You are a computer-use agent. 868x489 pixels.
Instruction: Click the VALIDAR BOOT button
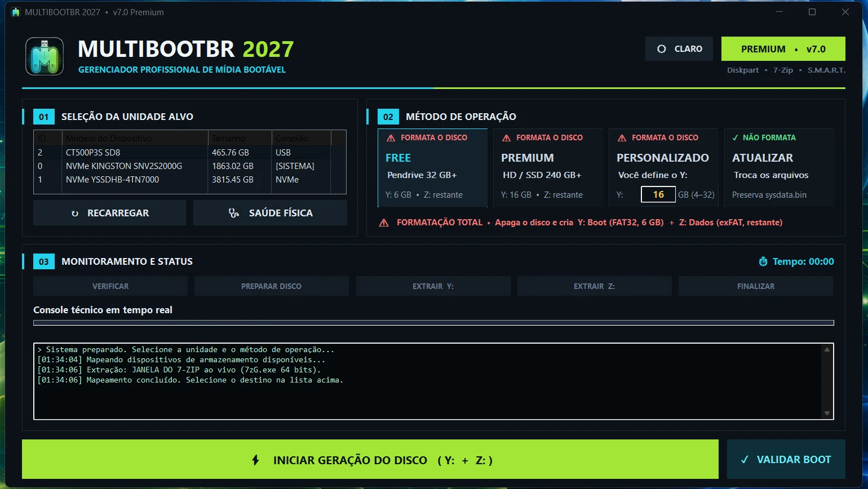(786, 460)
